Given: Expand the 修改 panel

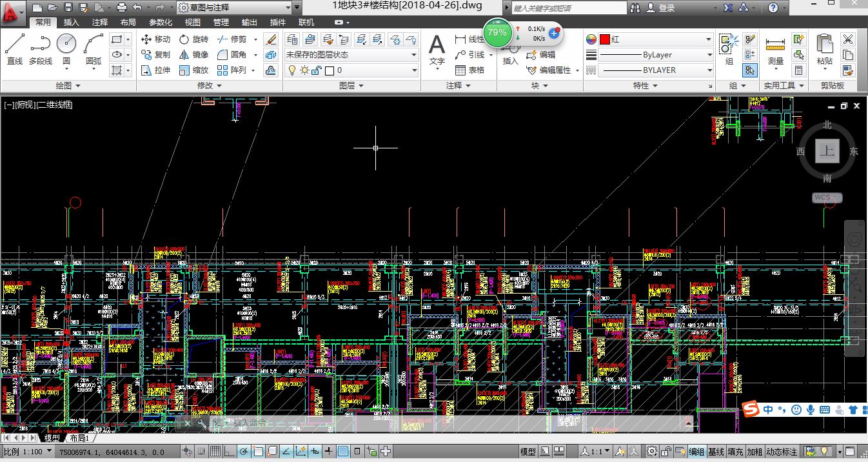Looking at the screenshot, I should 210,85.
